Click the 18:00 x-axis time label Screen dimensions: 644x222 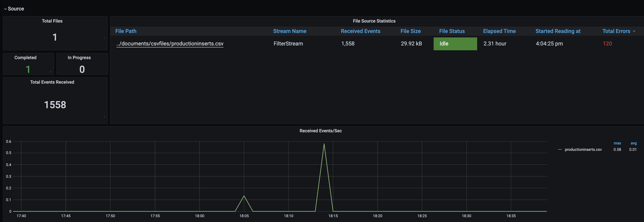[199, 216]
